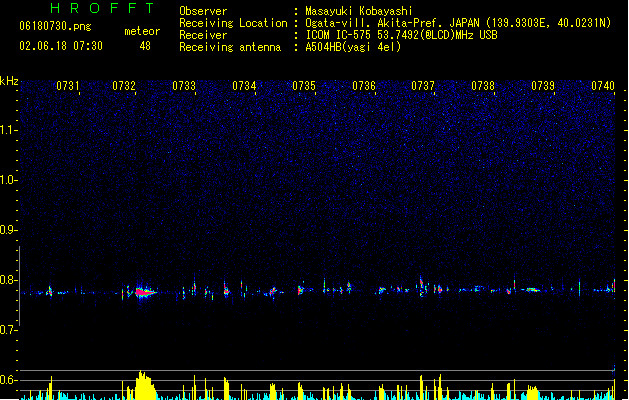Click the meteor count value 48

[x=145, y=46]
